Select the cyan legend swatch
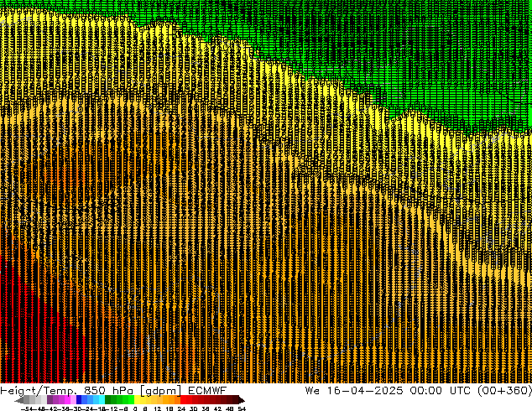The height and width of the screenshot is (411, 532). click(x=102, y=399)
